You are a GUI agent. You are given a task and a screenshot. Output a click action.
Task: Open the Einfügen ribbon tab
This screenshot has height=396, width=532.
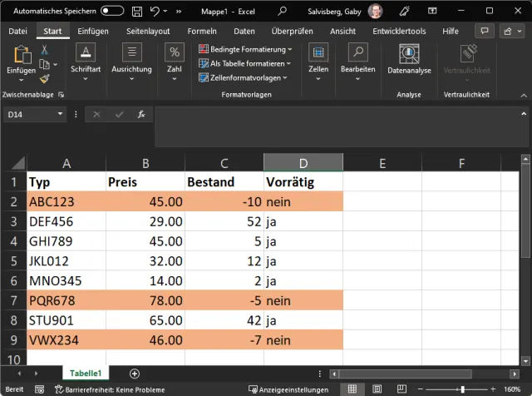(x=93, y=31)
